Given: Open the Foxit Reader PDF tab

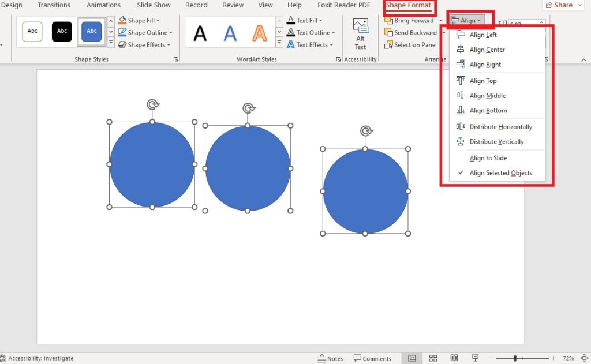Looking at the screenshot, I should [x=343, y=5].
